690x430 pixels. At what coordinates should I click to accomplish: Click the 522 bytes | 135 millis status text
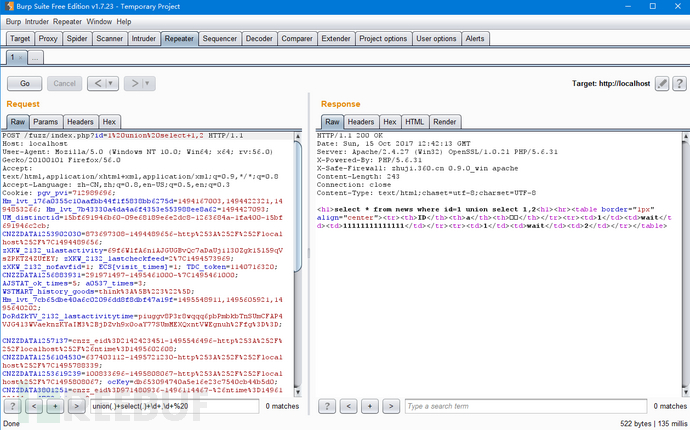(653, 423)
